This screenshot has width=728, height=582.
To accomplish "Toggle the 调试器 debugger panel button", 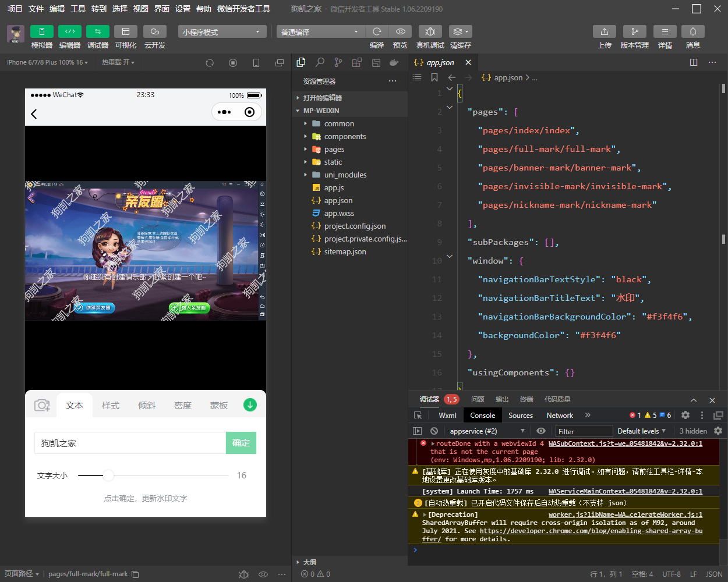I will coord(98,31).
